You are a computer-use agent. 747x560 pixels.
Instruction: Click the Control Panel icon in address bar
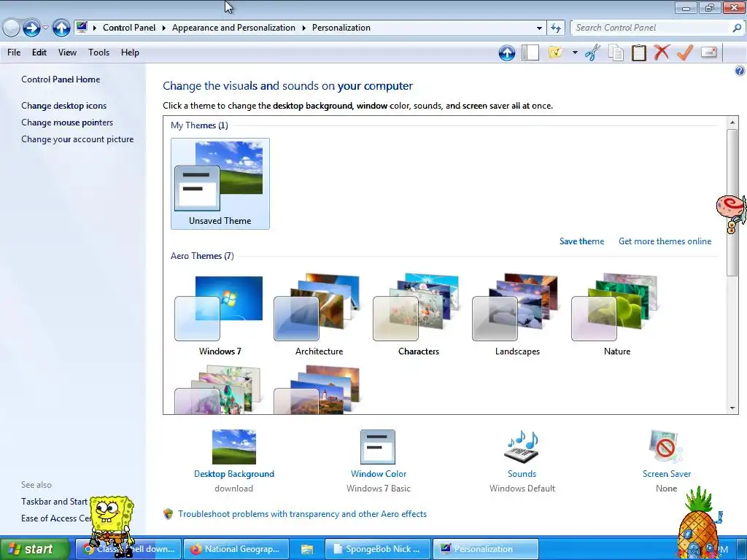click(x=82, y=27)
